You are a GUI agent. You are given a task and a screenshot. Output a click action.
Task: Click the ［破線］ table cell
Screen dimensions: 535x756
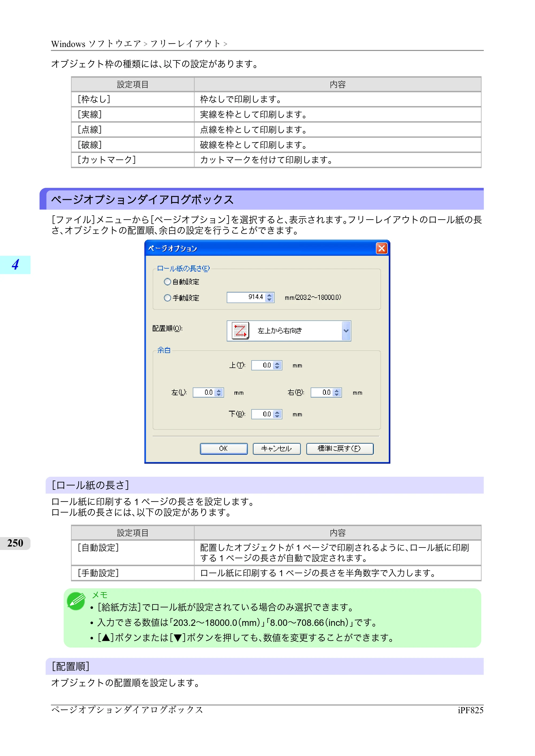(x=133, y=145)
